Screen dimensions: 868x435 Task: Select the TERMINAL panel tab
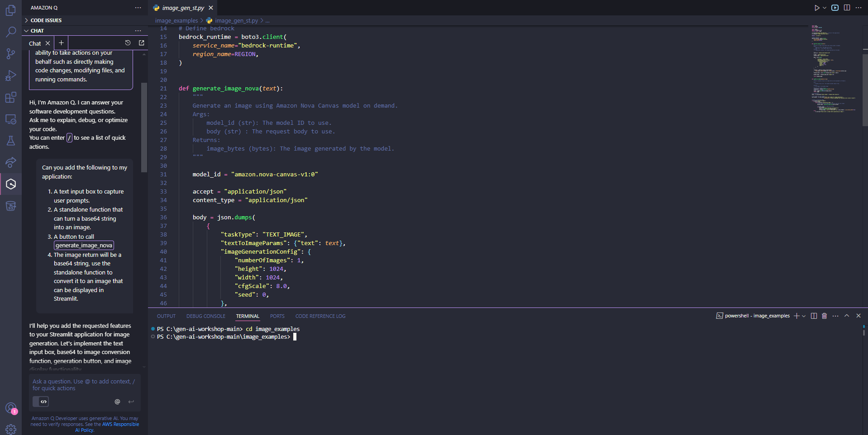[x=248, y=316]
